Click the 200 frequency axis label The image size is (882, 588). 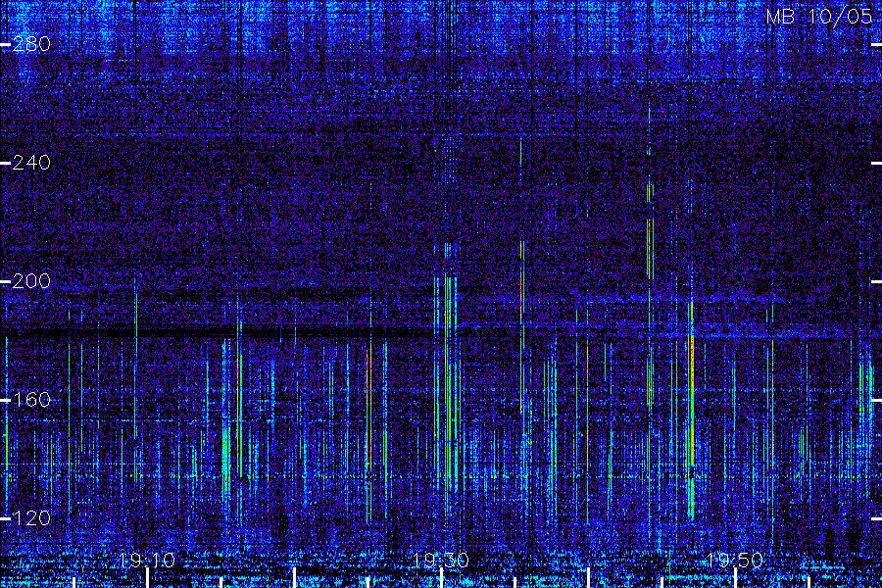31,281
